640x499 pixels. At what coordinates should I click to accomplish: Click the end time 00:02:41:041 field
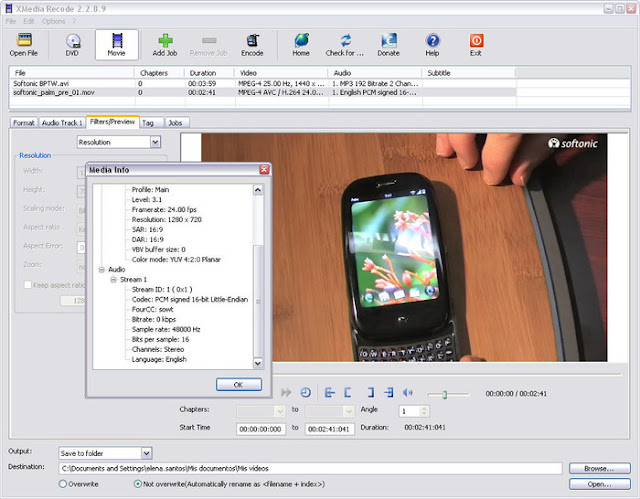329,429
